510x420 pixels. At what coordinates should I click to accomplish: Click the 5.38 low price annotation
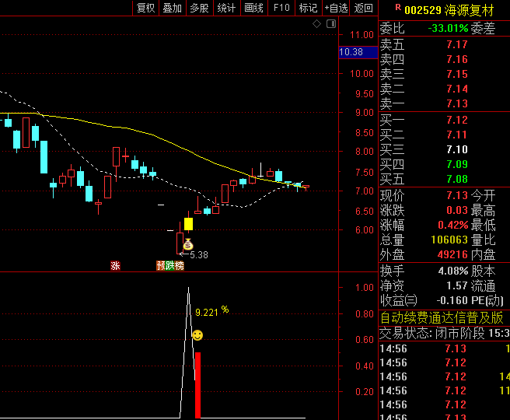[199, 255]
